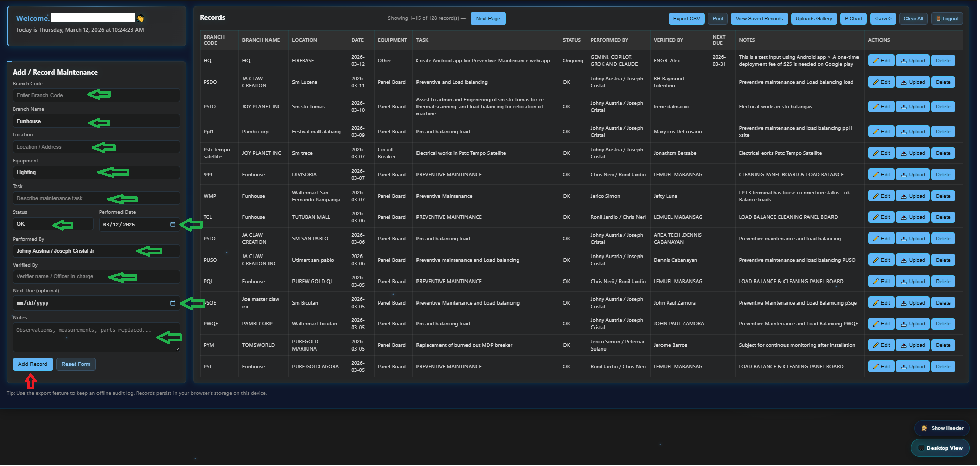This screenshot has height=466, width=980.
Task: Toggle the Show Header button
Action: click(x=942, y=428)
